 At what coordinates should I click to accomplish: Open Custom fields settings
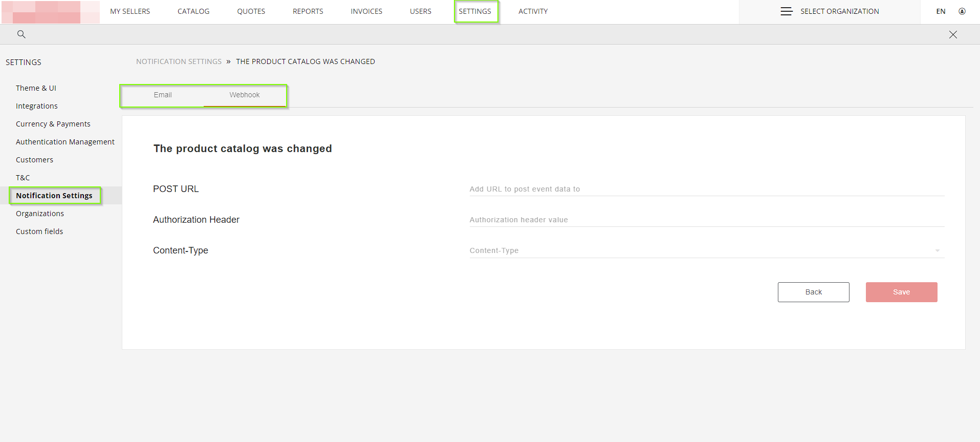point(39,231)
